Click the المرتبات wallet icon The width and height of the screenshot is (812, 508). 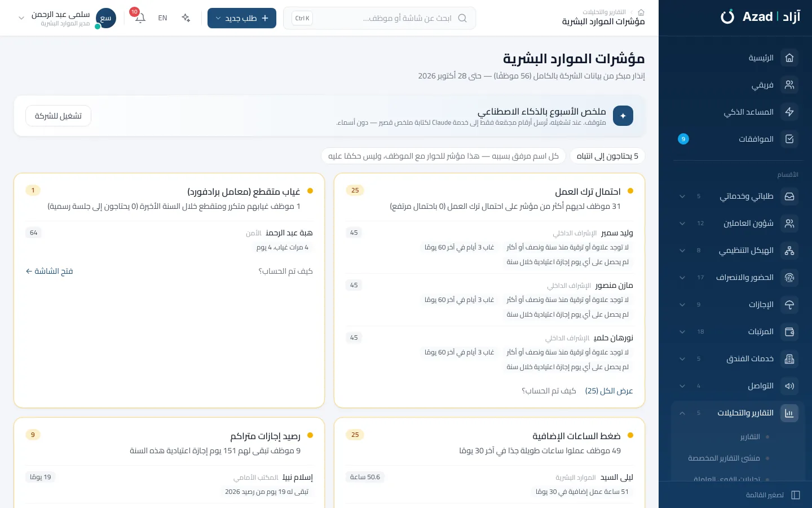(x=789, y=332)
